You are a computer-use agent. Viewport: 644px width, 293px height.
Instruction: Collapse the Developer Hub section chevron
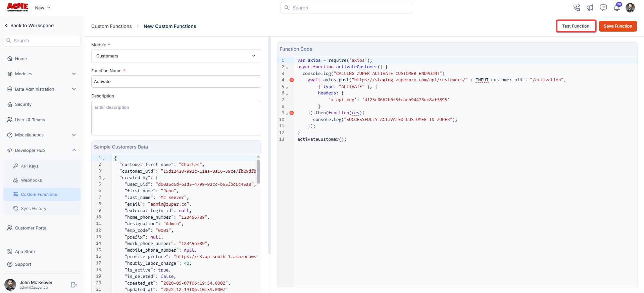click(74, 150)
